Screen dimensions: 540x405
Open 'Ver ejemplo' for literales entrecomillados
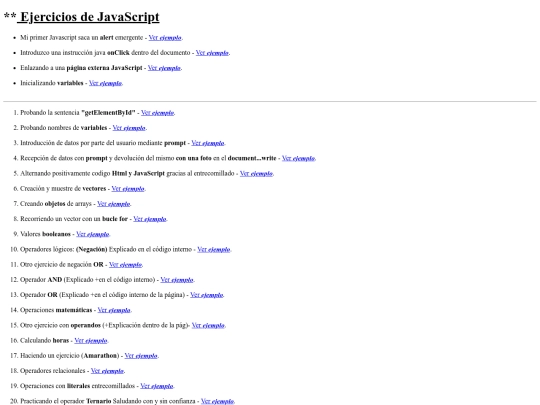[x=157, y=386]
